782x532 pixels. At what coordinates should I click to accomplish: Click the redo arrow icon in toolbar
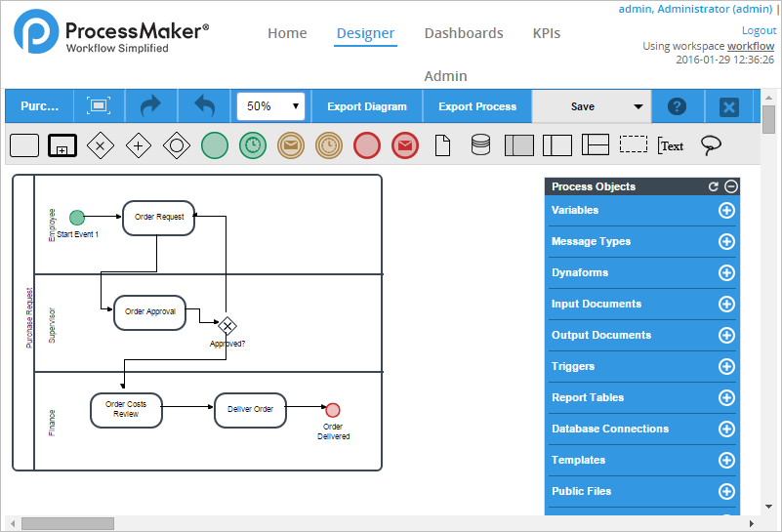(x=149, y=106)
